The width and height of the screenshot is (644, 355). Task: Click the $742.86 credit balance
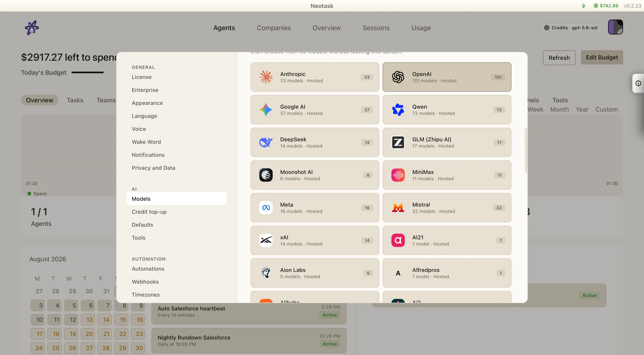(x=606, y=6)
